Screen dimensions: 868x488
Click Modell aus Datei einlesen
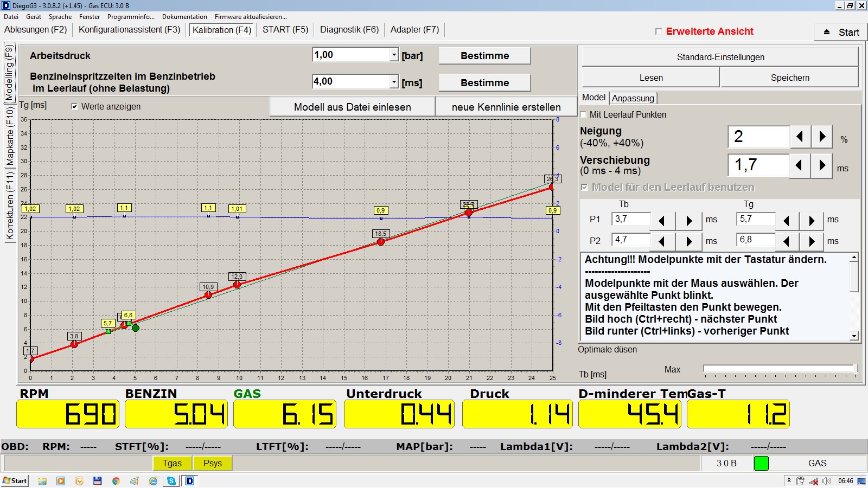coord(352,107)
